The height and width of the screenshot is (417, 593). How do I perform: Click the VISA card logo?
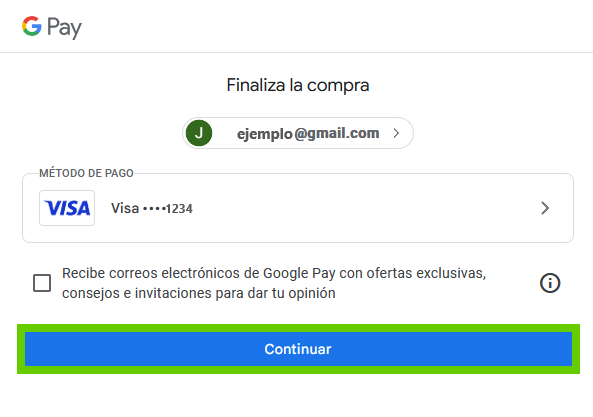pyautogui.click(x=67, y=208)
